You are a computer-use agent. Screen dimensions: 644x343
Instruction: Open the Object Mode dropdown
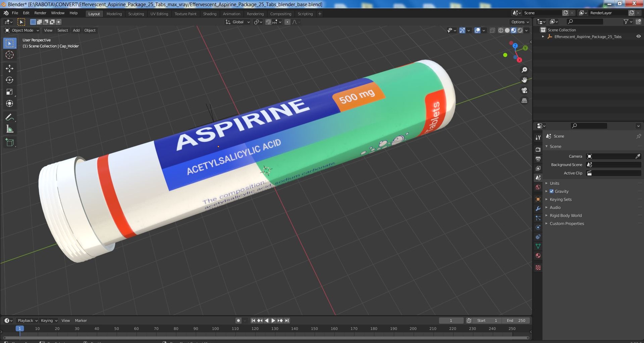point(22,30)
